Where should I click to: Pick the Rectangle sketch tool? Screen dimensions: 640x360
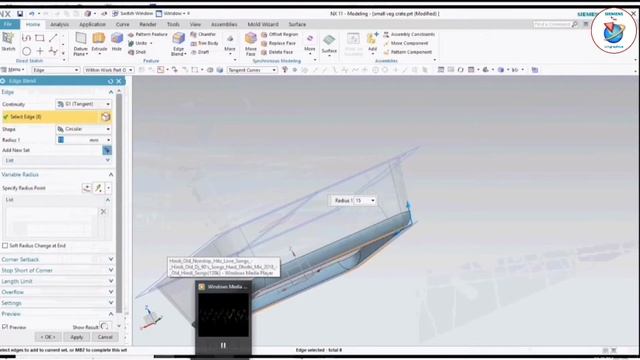[x=40, y=38]
